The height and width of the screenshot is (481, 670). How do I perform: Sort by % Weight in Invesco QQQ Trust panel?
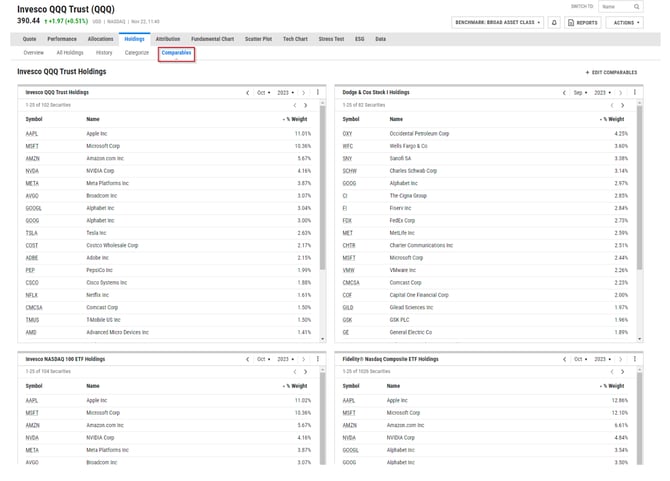[295, 119]
